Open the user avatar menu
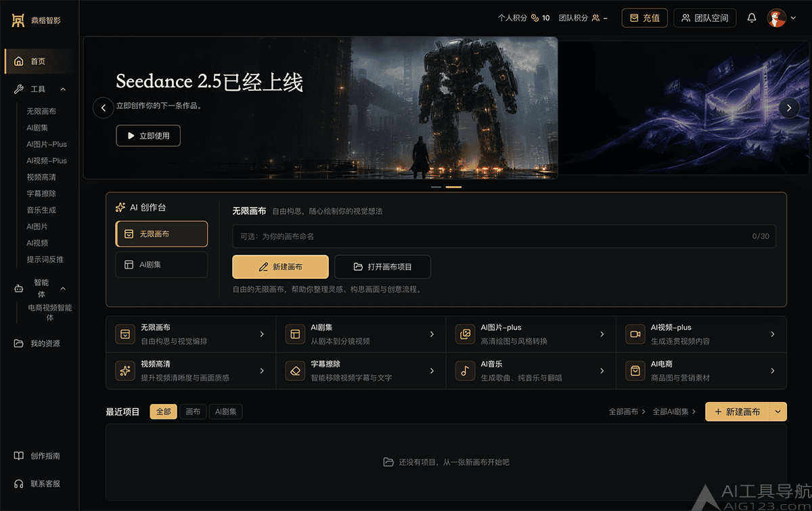Viewport: 812px width, 511px height. tap(776, 18)
